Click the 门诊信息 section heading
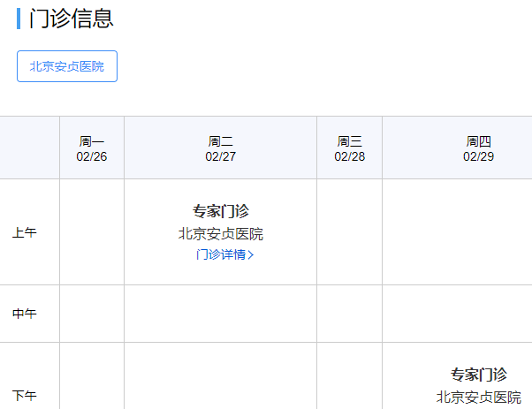532x409 pixels. pyautogui.click(x=72, y=19)
